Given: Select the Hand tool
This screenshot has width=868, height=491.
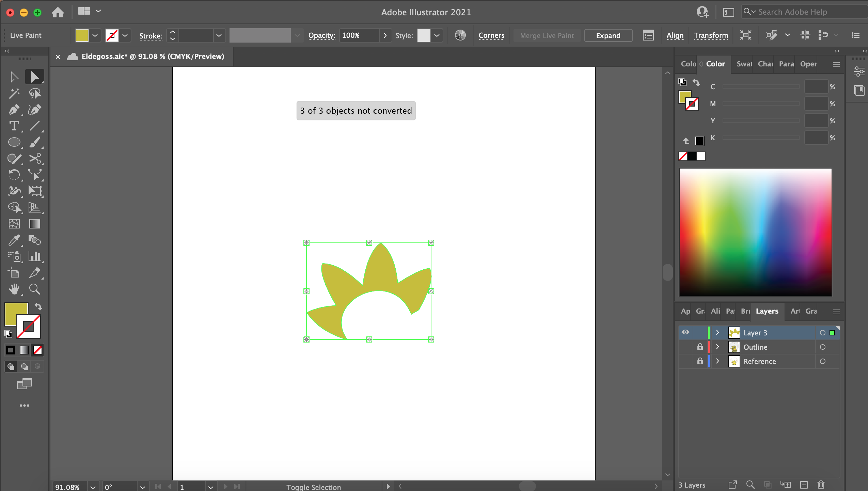Looking at the screenshot, I should pos(14,289).
